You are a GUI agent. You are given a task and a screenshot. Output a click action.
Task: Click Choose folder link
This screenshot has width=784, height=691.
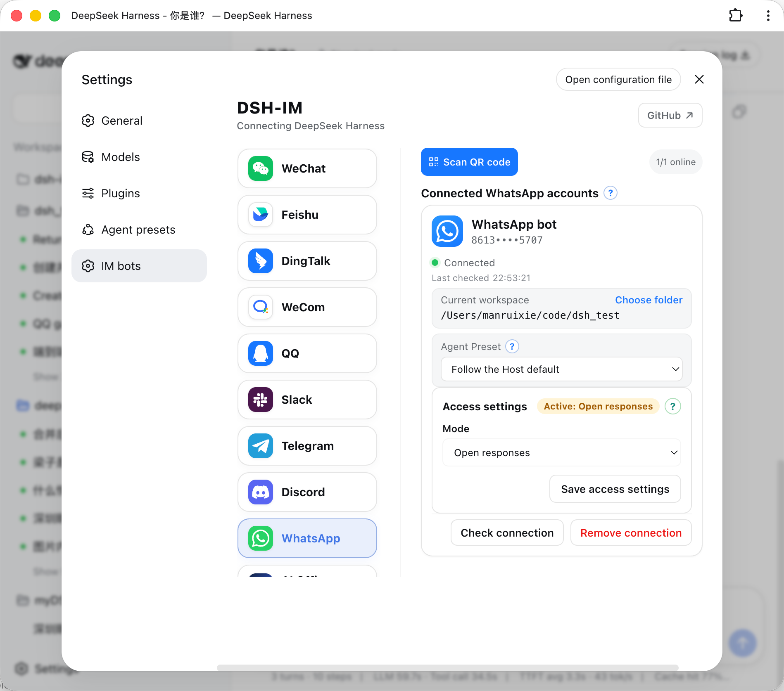(x=649, y=300)
